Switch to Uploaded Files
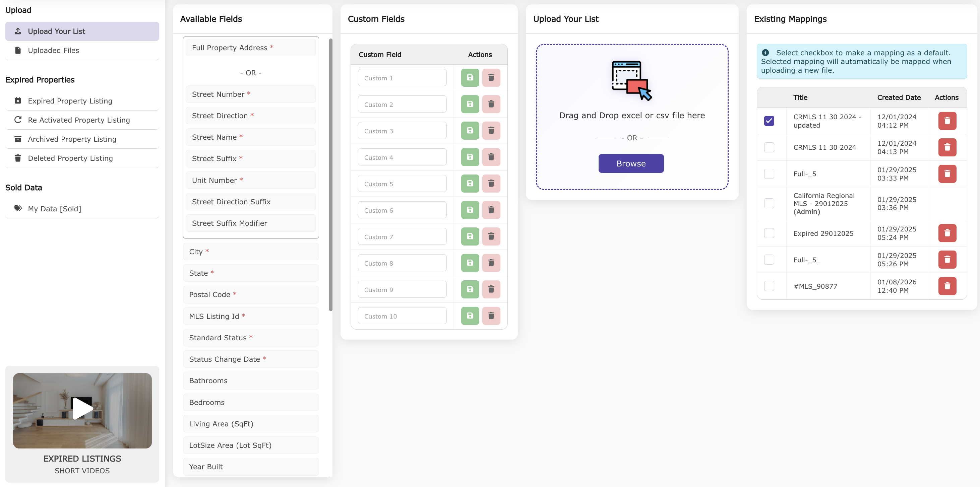Screen dimensions: 980x487 point(53,50)
